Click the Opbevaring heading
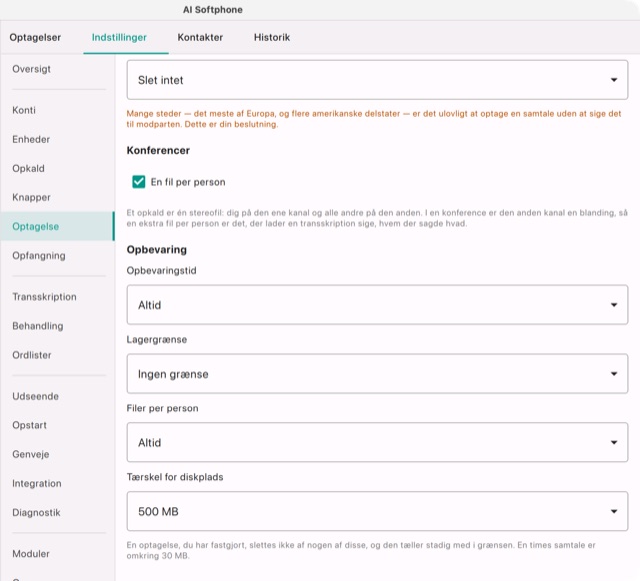Screen dimensions: 640x581 pos(157,250)
